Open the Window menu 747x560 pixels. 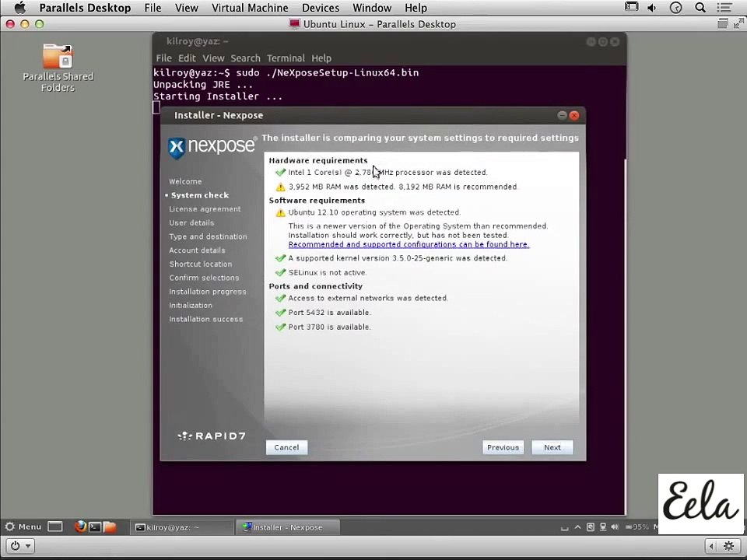(x=372, y=8)
